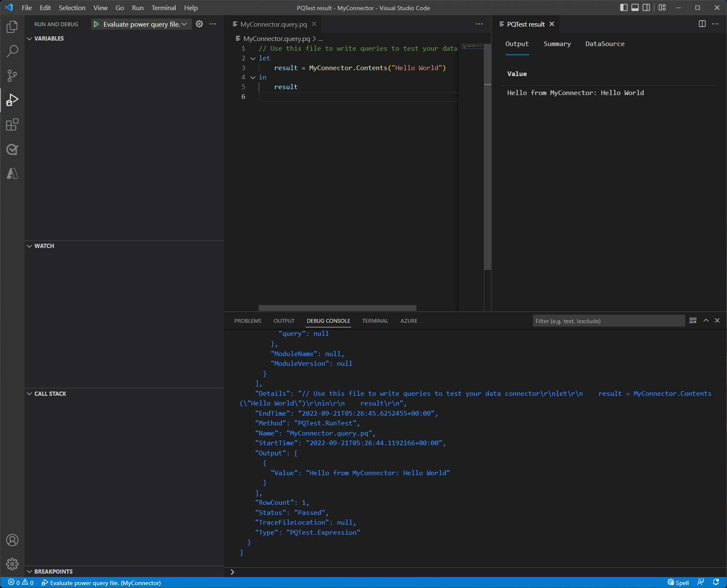Toggle the Debug Console filter icon
The image size is (727, 588).
(693, 320)
